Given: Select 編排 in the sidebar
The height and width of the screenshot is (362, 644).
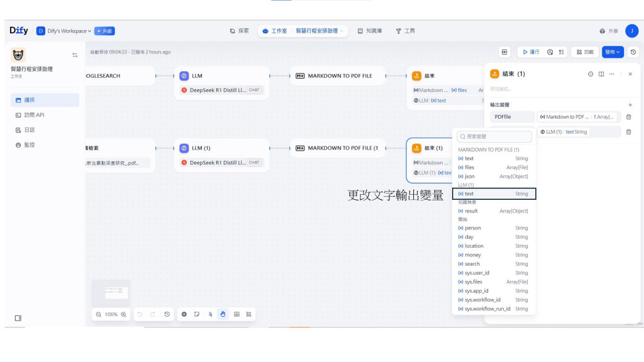Looking at the screenshot, I should [45, 100].
